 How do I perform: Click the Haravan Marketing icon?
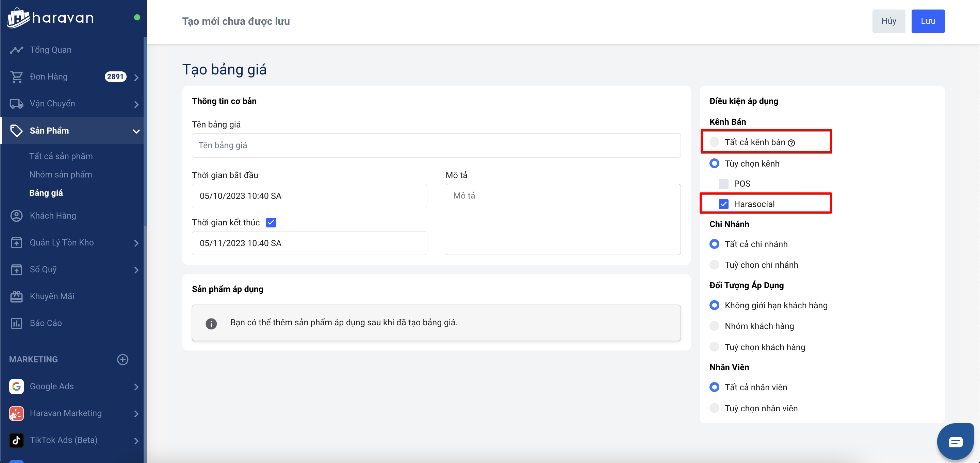point(16,413)
